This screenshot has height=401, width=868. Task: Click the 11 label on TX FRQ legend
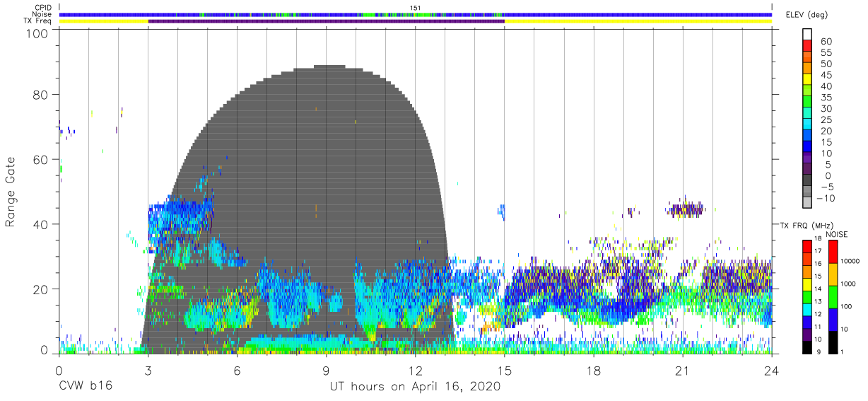pyautogui.click(x=816, y=327)
